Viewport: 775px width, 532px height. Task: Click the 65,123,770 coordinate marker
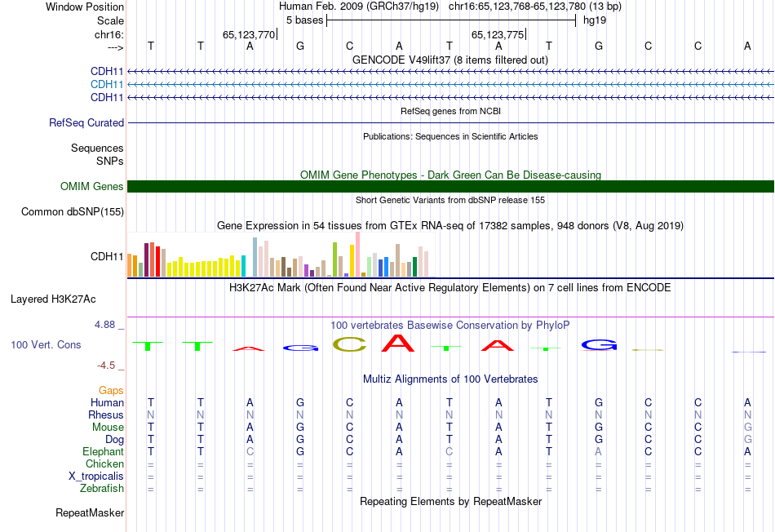(x=249, y=34)
